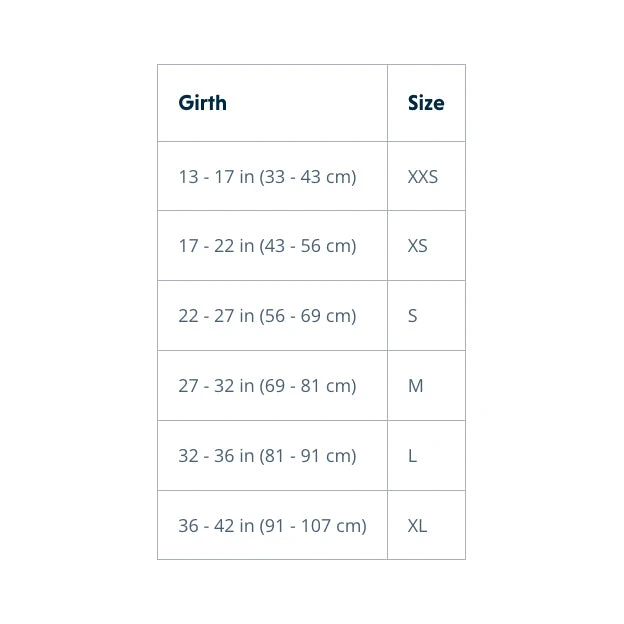Screen dimensions: 624x624
Task: Click the M size cell
Action: click(x=416, y=386)
